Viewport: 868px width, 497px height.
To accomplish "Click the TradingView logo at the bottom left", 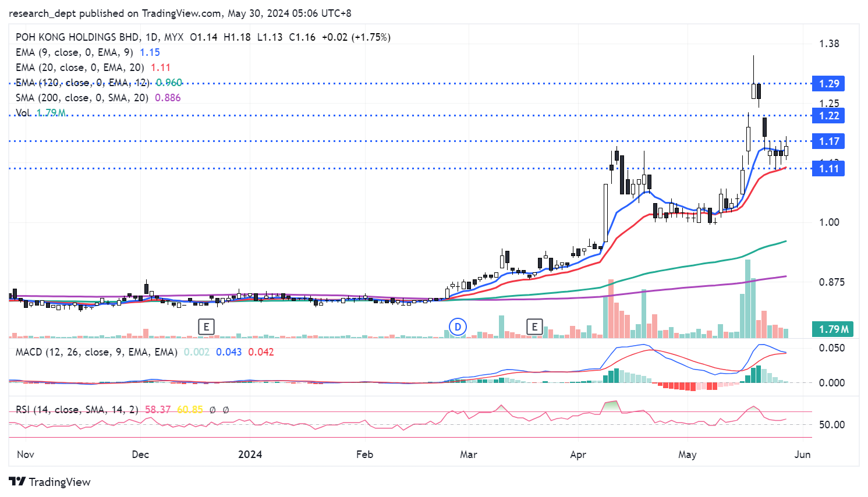I will pyautogui.click(x=50, y=482).
